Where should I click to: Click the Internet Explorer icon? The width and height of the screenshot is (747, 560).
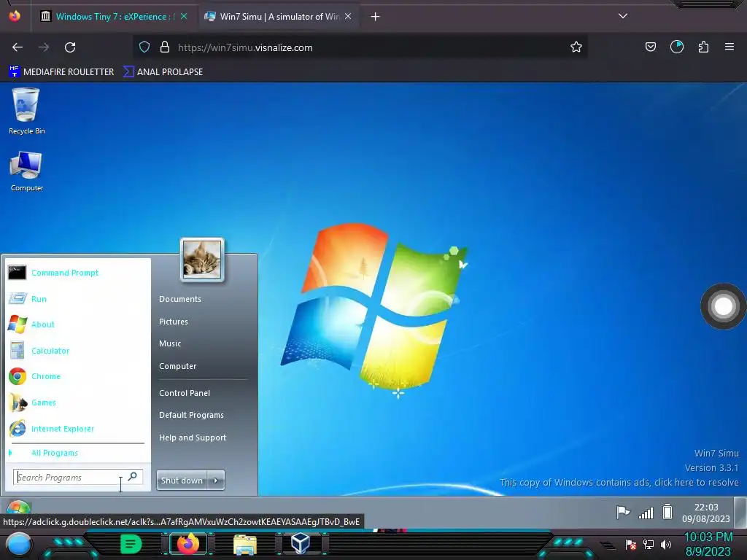coord(18,429)
